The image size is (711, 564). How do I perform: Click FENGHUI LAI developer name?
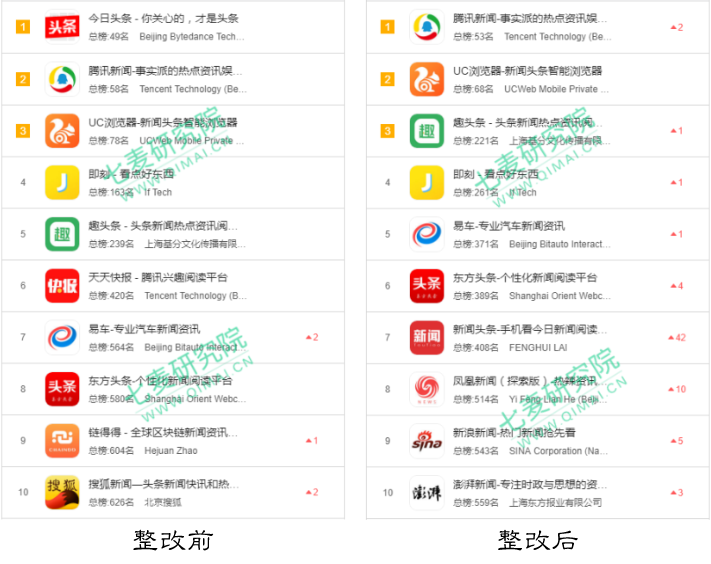(x=538, y=347)
